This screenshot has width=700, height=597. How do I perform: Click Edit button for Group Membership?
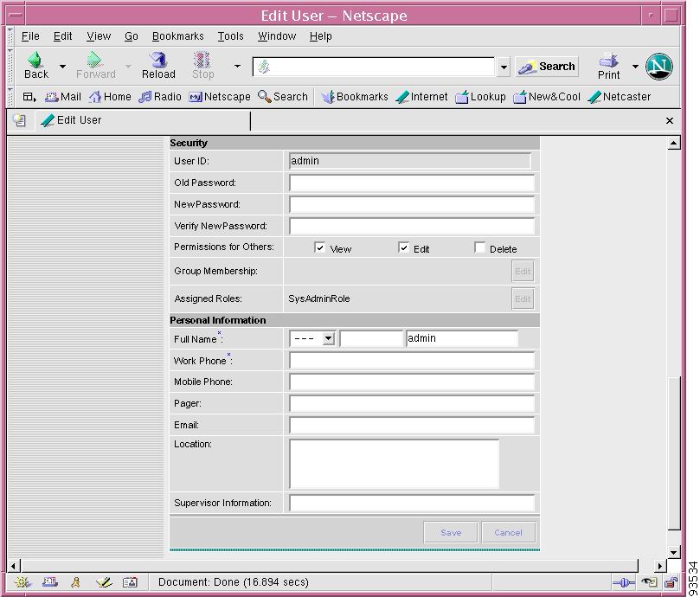tap(523, 271)
